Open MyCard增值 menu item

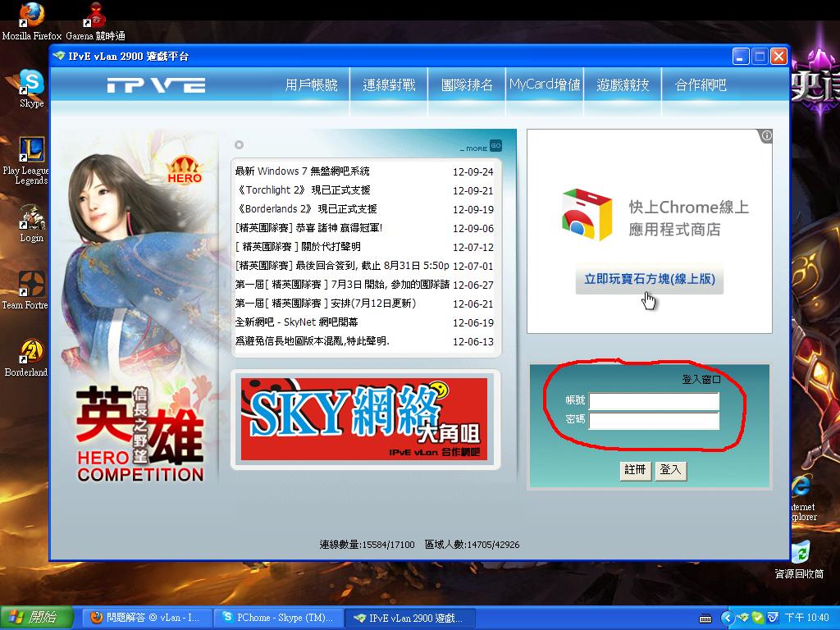click(x=545, y=85)
